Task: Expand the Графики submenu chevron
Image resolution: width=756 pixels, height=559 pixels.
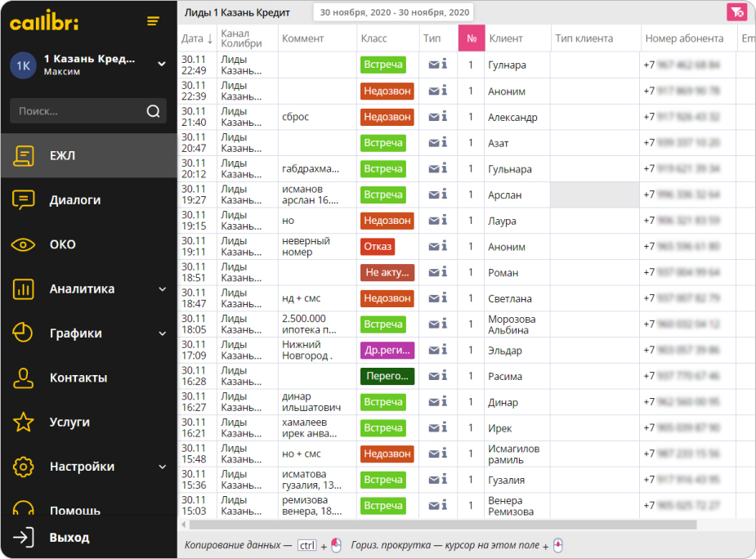Action: tap(162, 333)
